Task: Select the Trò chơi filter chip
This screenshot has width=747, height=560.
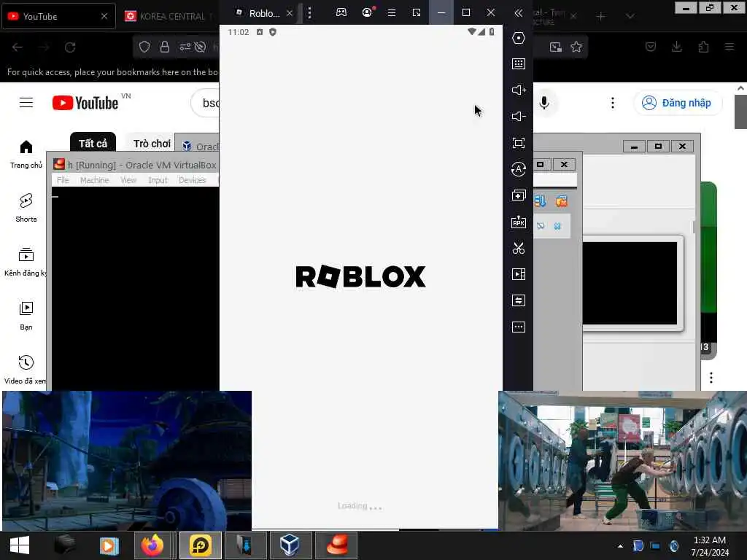Action: coord(152,144)
